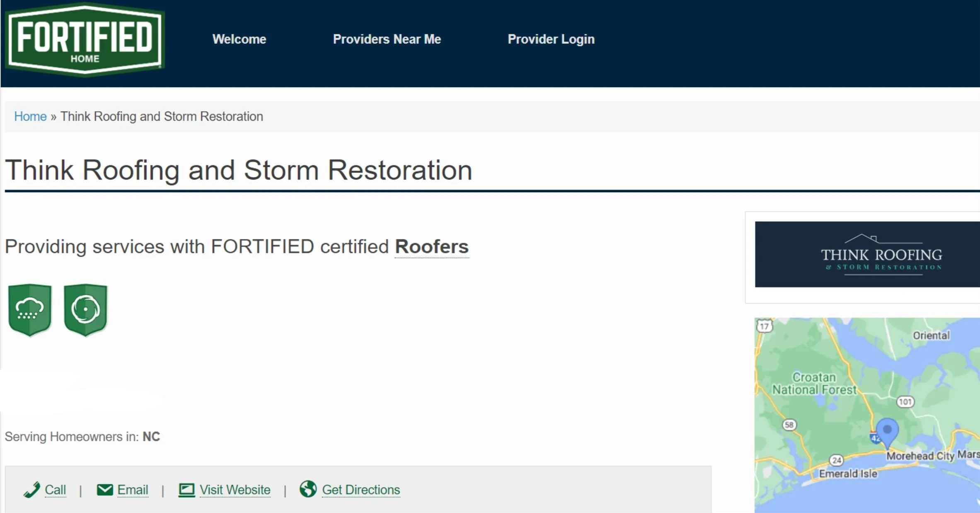Click the envelope icon beside Email

point(104,490)
